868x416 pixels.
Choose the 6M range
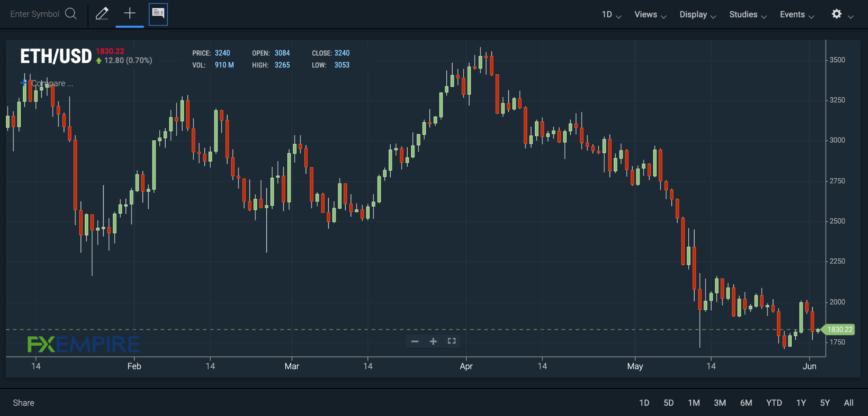click(x=746, y=403)
